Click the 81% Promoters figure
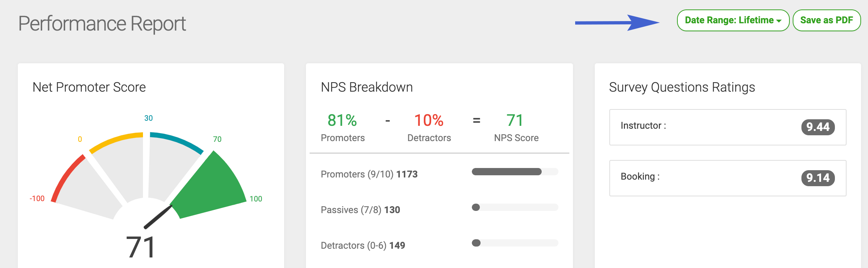Screen dimensions: 868x268 (x=342, y=120)
